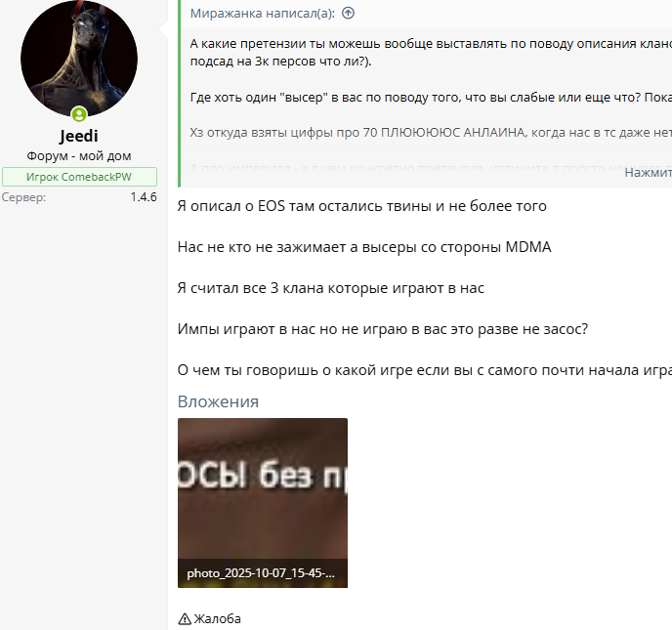Click the first quoted line 'А какие претензии'
The image size is (672, 630).
tap(431, 44)
